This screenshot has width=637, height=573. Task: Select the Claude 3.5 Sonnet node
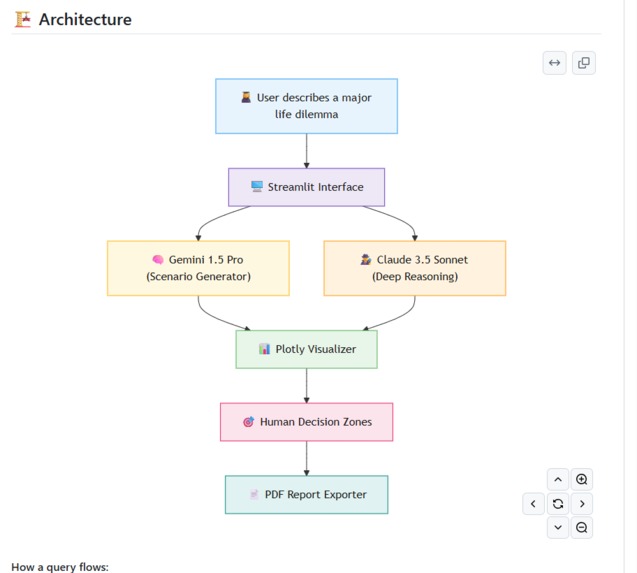pos(415,268)
